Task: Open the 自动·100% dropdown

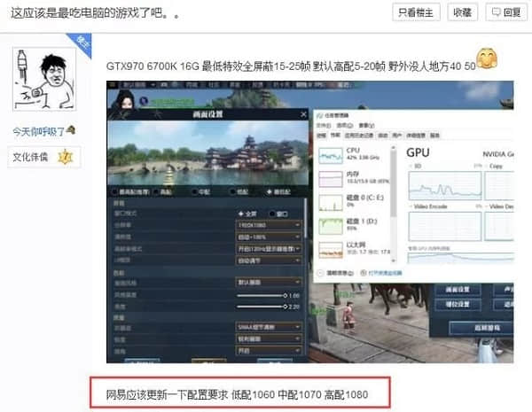Action: click(x=268, y=237)
